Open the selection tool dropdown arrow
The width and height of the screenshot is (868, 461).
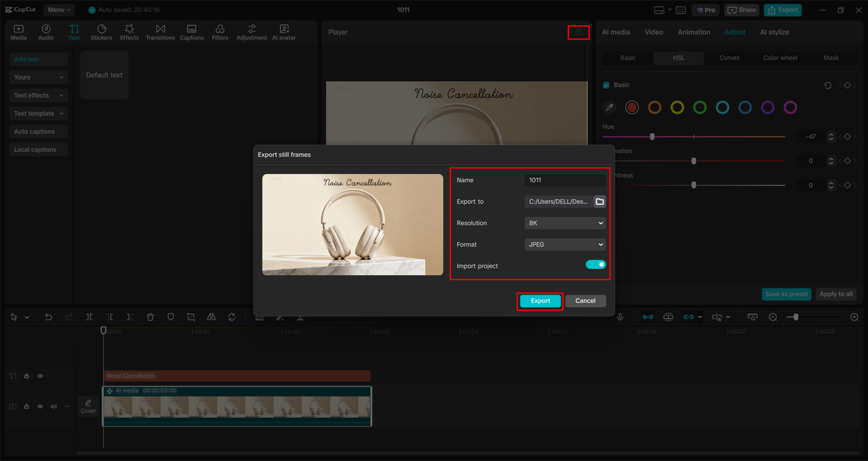click(27, 317)
